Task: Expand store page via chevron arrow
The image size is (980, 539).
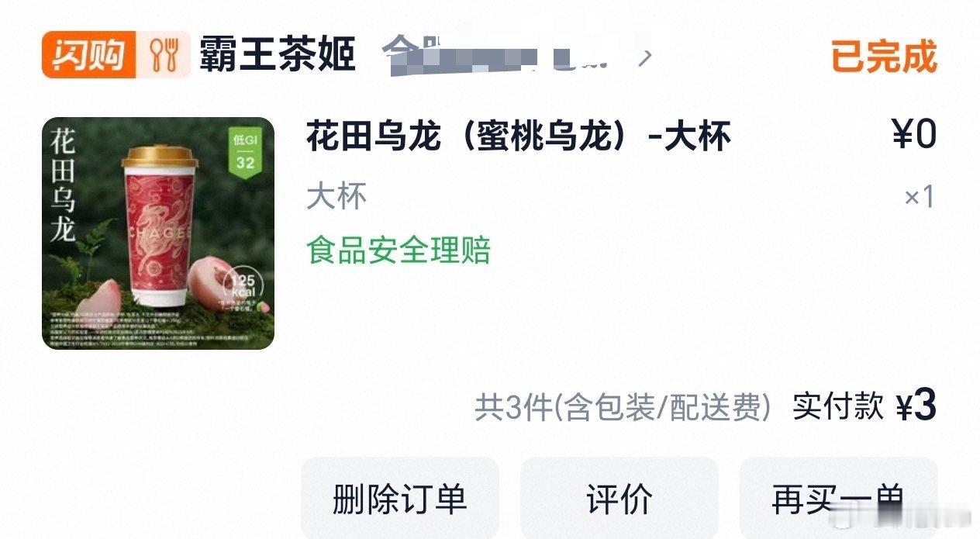Action: 645,56
